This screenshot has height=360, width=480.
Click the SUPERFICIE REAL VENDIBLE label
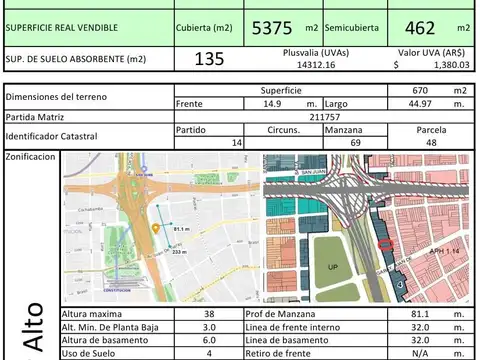point(62,28)
